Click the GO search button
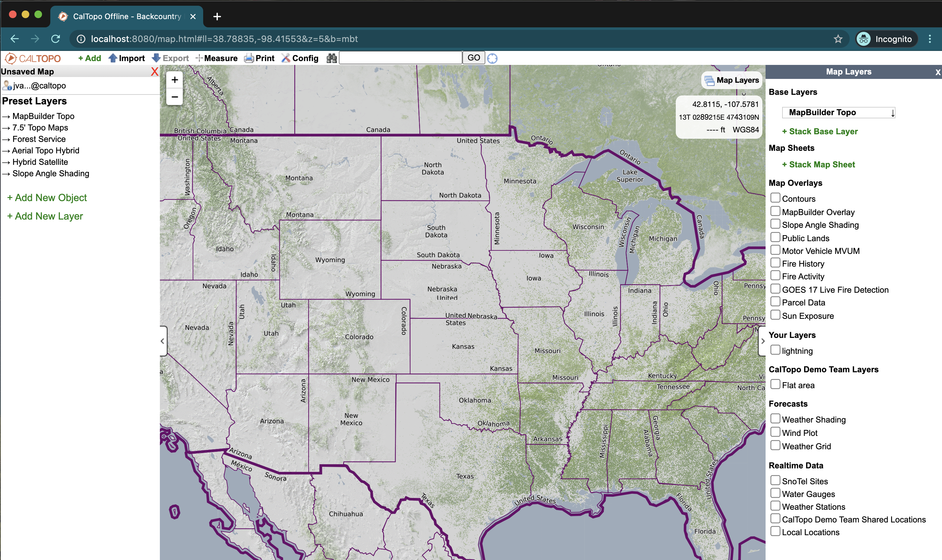 click(474, 58)
